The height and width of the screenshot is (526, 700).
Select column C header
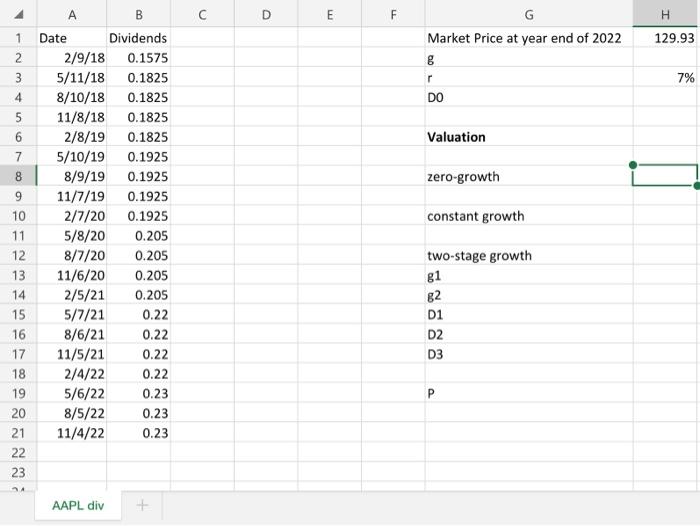pyautogui.click(x=202, y=14)
